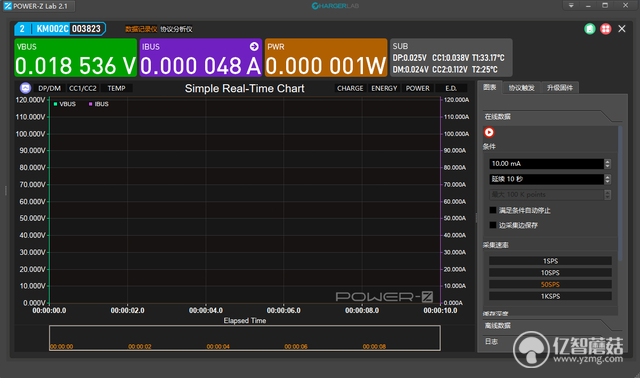The image size is (640, 378).
Task: Enable 边采集边保存 checkbox
Action: [x=493, y=225]
